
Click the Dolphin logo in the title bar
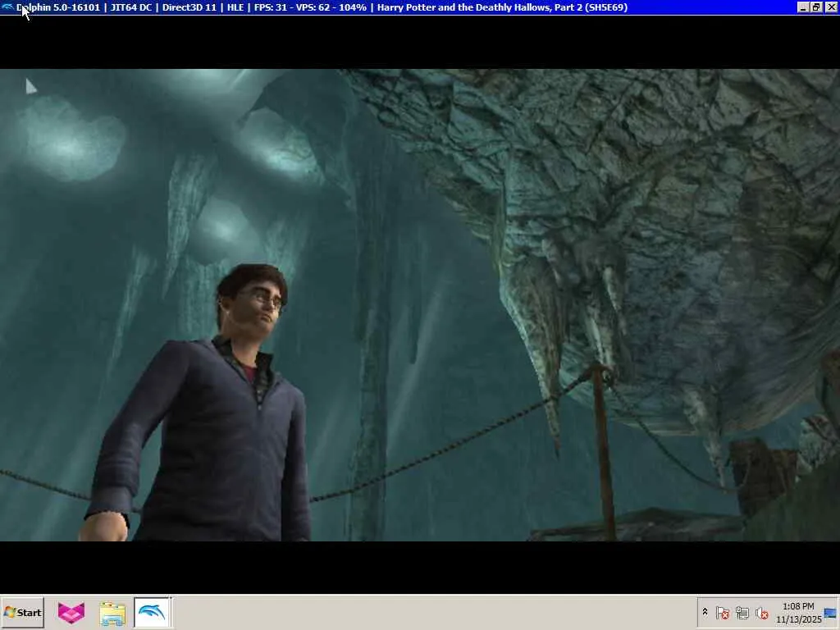click(x=8, y=7)
